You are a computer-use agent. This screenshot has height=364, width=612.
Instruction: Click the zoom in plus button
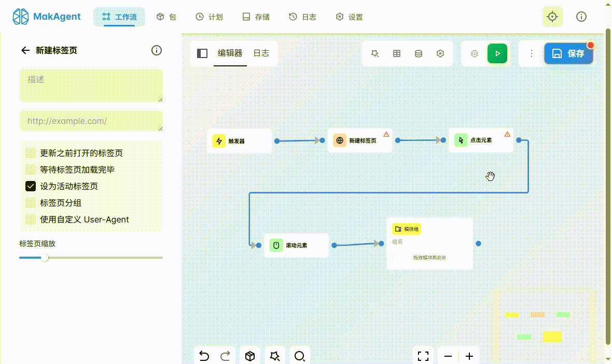[469, 356]
